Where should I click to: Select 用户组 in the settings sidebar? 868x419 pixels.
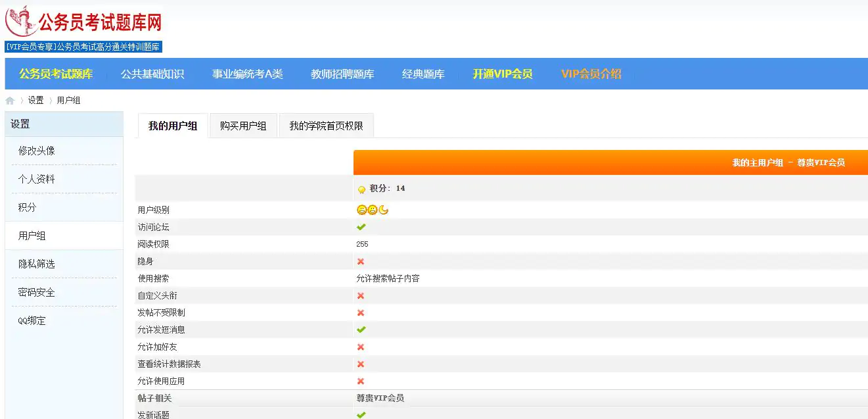pyautogui.click(x=64, y=235)
